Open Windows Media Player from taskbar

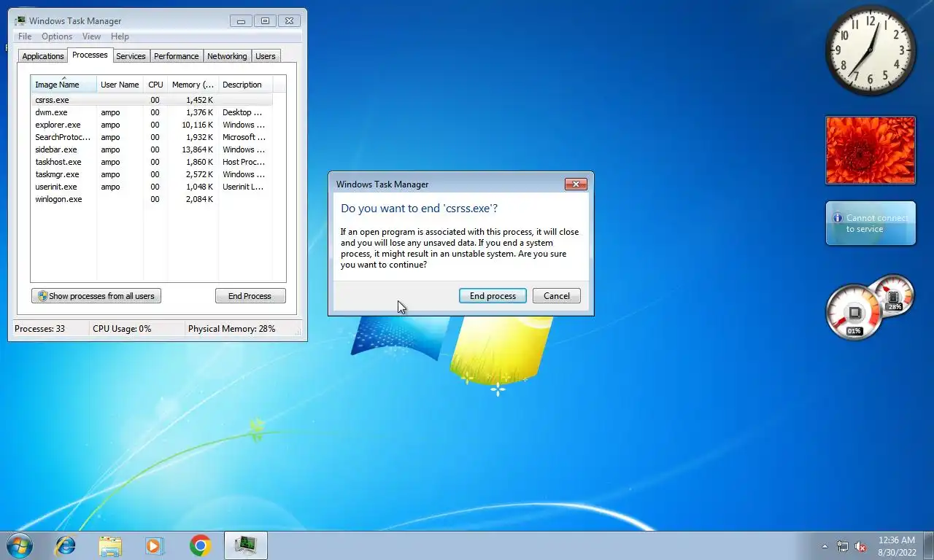154,545
